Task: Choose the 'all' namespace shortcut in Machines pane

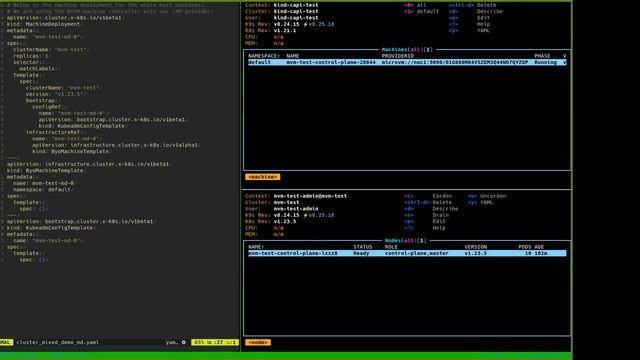Action: pyautogui.click(x=421, y=5)
